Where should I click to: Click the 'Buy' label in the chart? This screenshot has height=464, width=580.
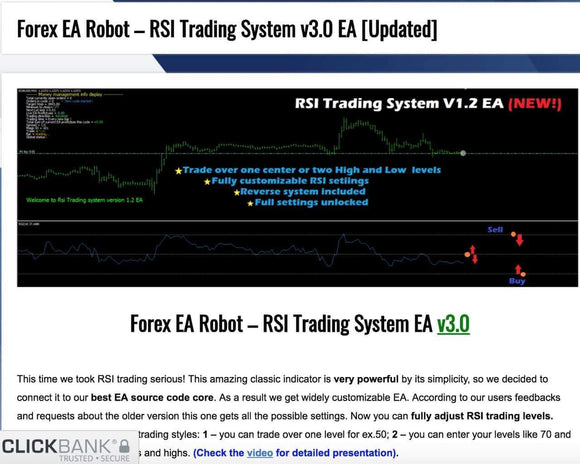click(517, 281)
